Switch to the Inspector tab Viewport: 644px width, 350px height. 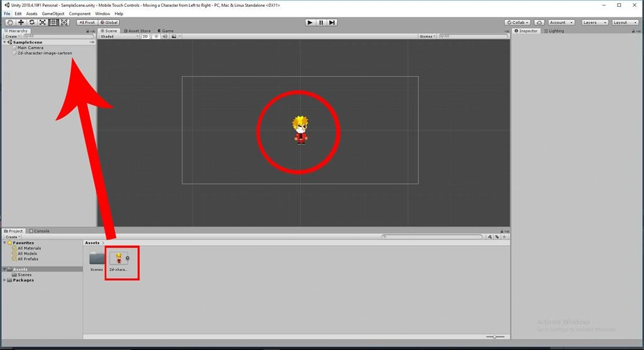pos(526,31)
